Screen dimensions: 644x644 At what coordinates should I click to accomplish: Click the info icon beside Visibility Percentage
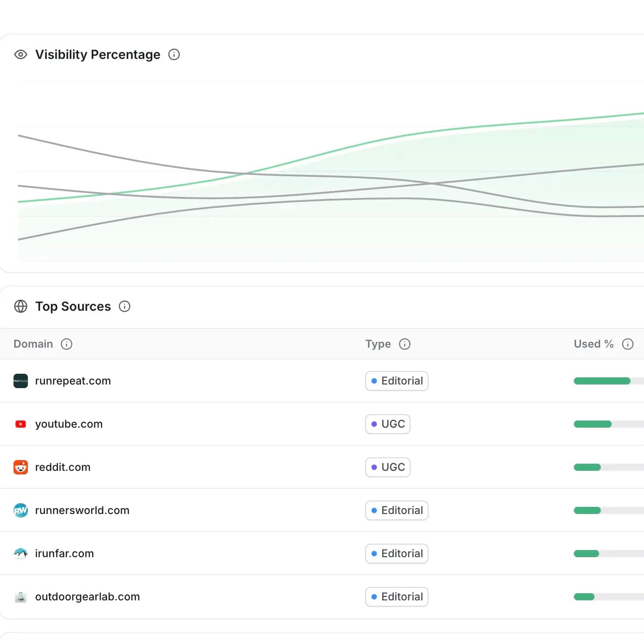[174, 54]
